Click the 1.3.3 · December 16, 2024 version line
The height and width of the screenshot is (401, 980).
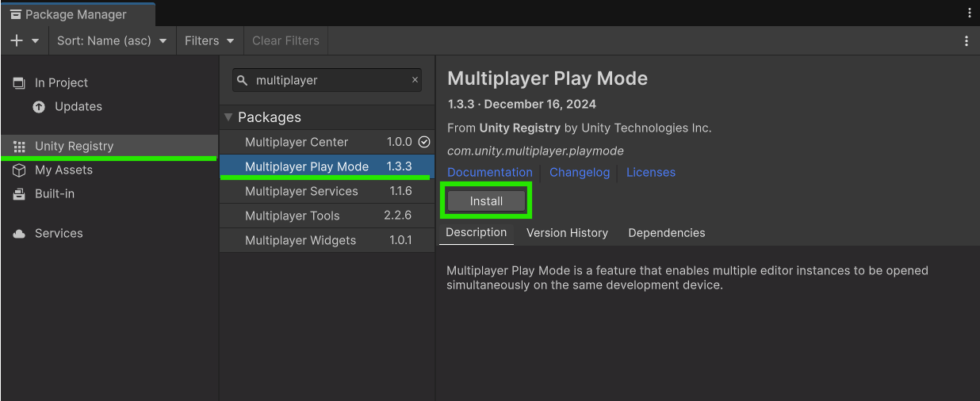(x=522, y=104)
